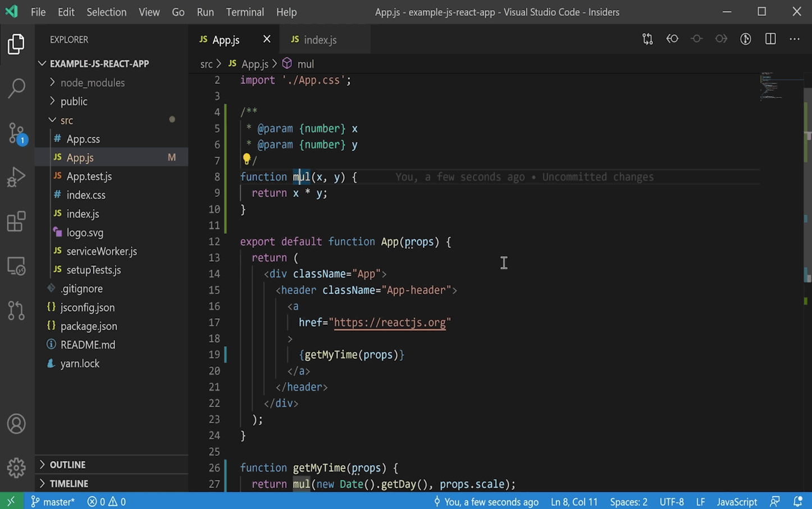Open the Manage gear icon
This screenshot has height=509, width=812.
(16, 467)
